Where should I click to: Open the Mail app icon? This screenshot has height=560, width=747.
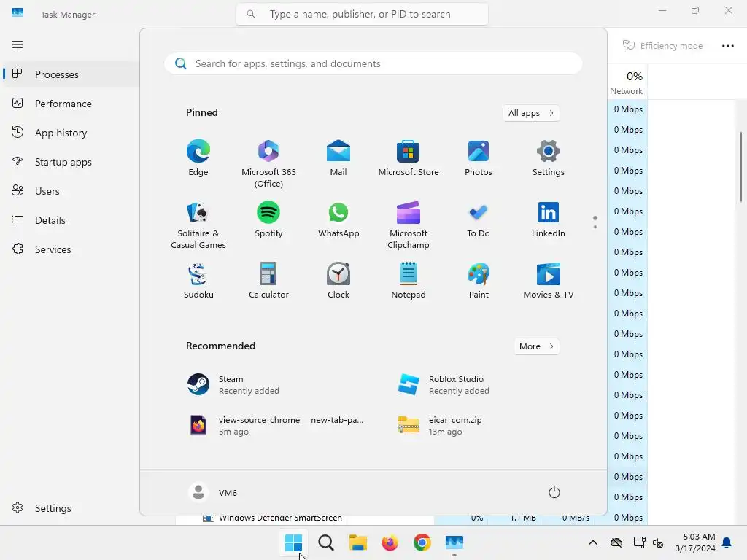338,158
